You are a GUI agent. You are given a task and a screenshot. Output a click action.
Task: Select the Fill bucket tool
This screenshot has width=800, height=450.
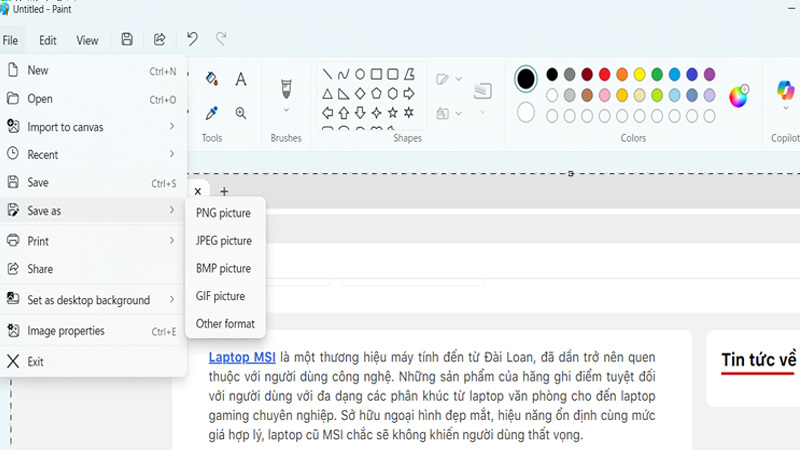point(212,79)
